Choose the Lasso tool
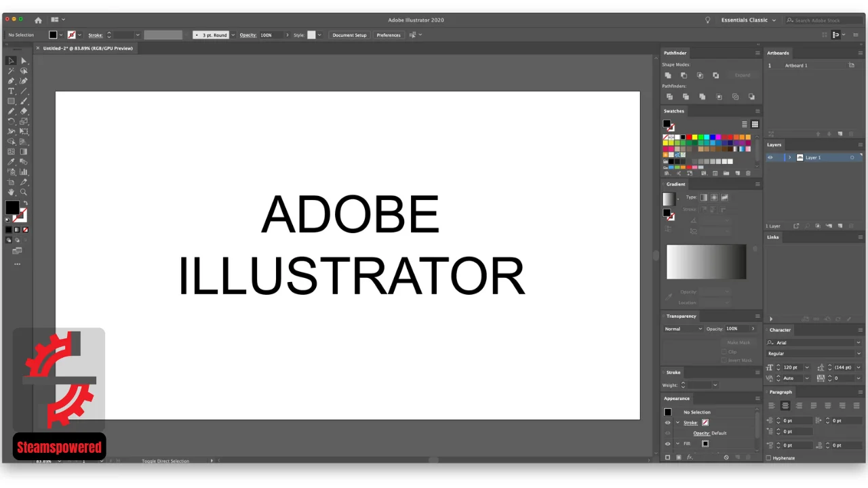Image resolution: width=868 pixels, height=488 pixels. tap(24, 70)
